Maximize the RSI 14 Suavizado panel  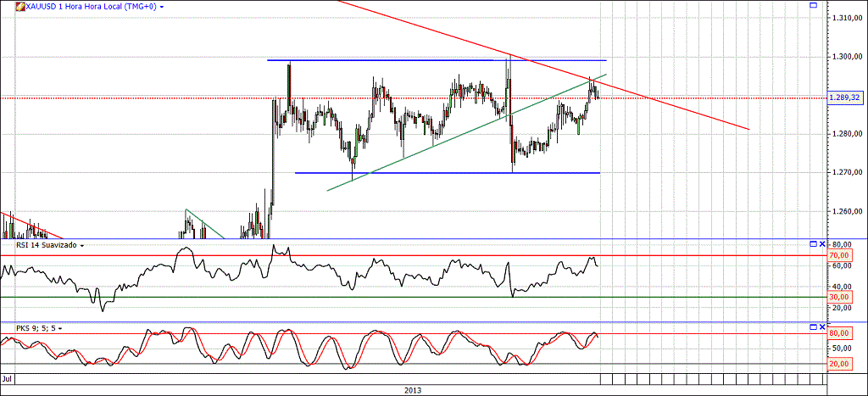point(813,243)
